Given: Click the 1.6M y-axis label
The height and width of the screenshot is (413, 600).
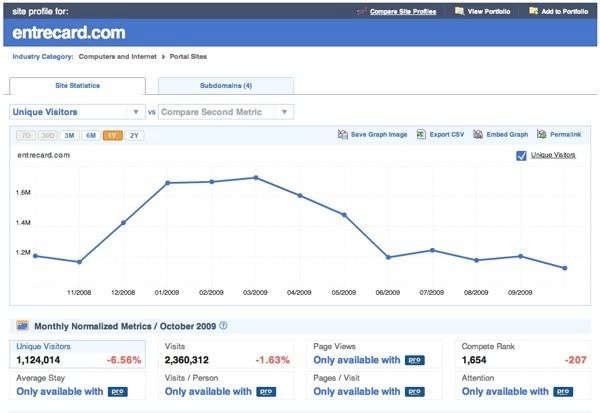Looking at the screenshot, I should point(23,193).
